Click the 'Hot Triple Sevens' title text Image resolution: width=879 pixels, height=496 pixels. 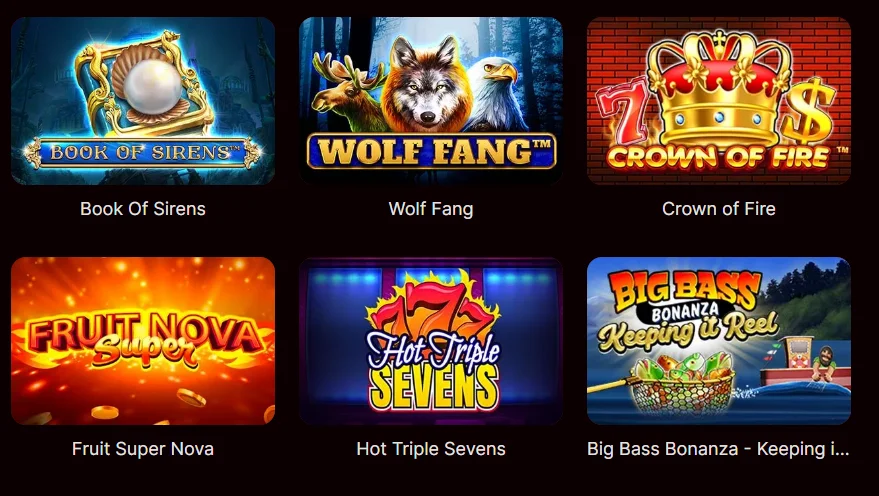click(x=431, y=449)
